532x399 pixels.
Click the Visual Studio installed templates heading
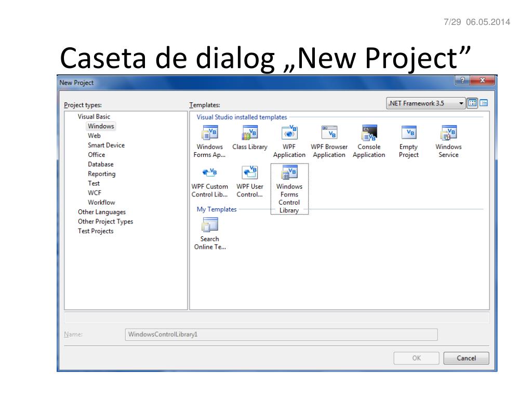[242, 117]
